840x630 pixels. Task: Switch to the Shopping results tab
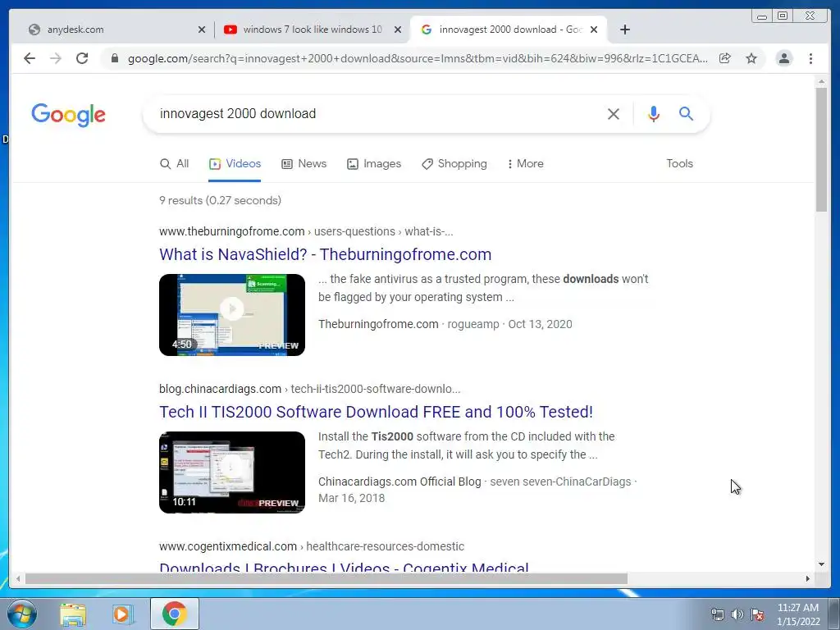[x=454, y=164]
